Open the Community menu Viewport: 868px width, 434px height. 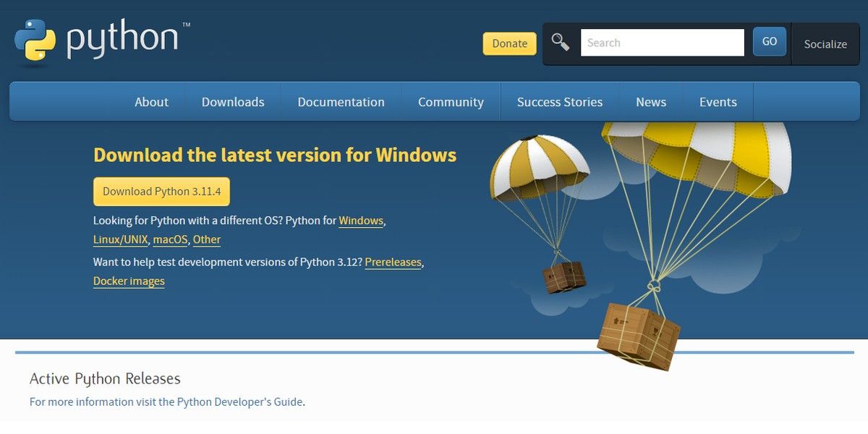pos(450,101)
